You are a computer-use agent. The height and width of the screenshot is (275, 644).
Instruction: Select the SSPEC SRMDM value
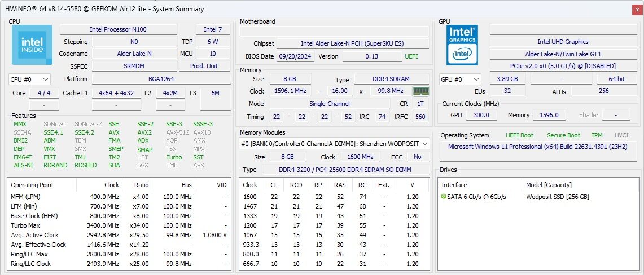pos(134,66)
